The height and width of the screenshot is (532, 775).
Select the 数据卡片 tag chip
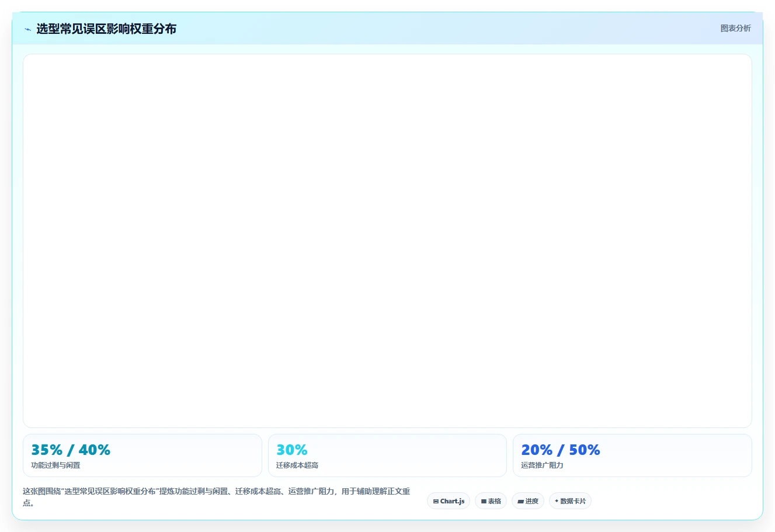pyautogui.click(x=570, y=501)
